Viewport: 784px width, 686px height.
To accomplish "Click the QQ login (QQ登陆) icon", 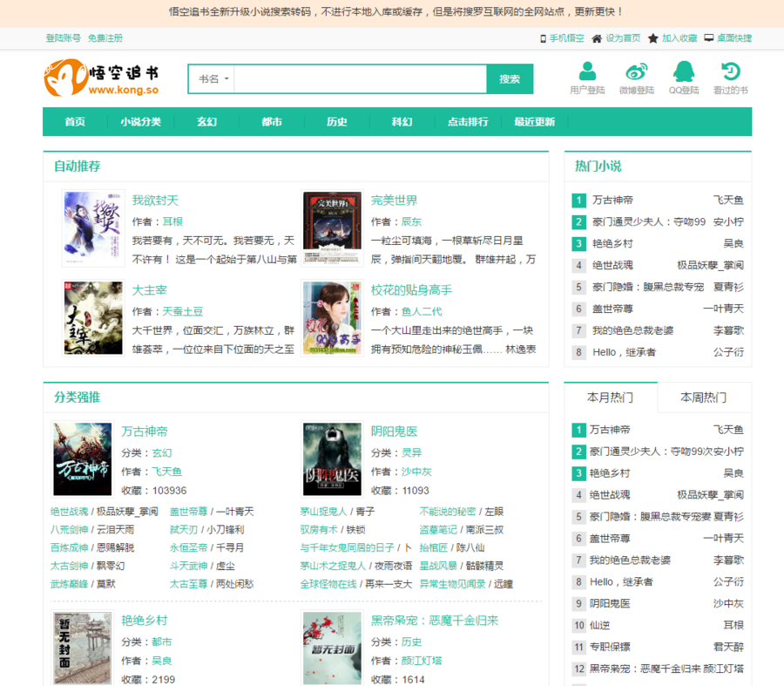I will [x=684, y=71].
